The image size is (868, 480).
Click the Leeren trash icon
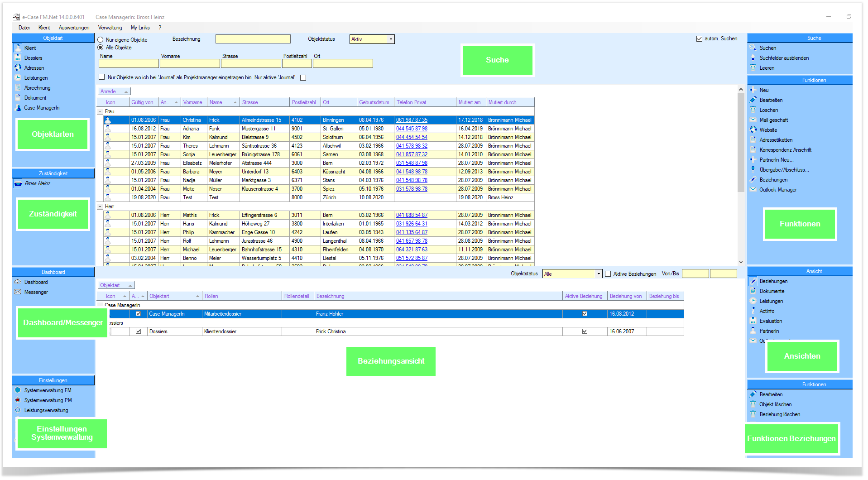(x=753, y=67)
